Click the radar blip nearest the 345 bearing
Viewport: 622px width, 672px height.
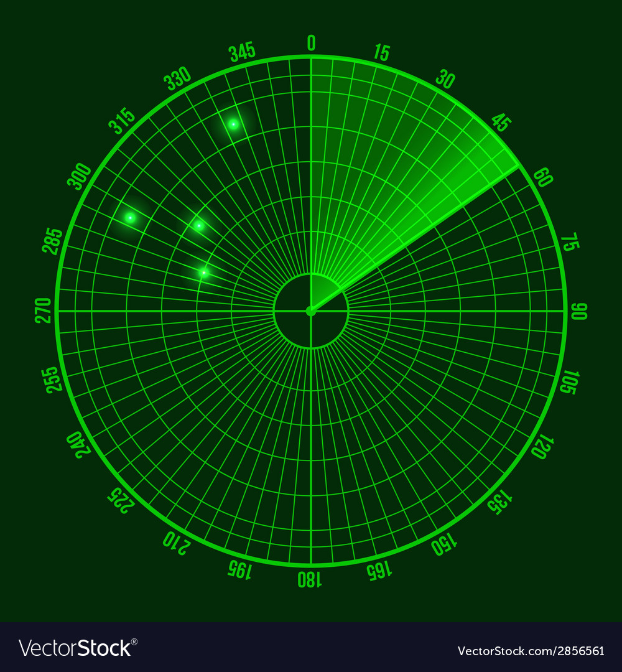[x=233, y=124]
